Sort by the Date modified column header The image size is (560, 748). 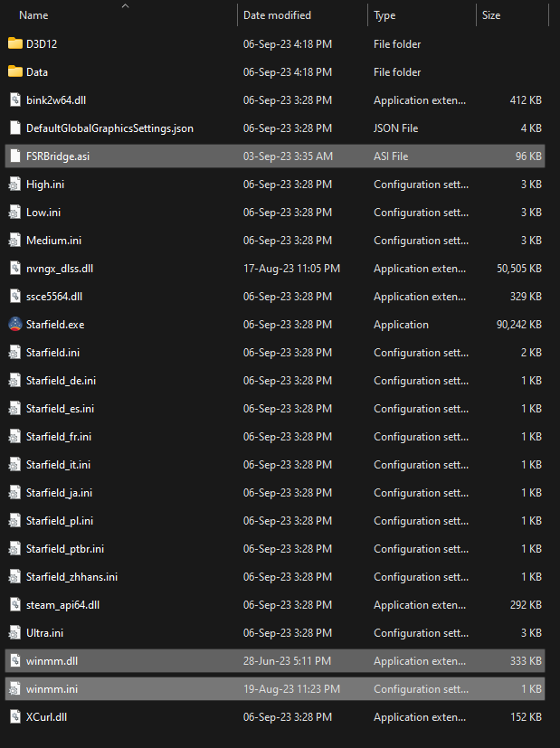pyautogui.click(x=277, y=15)
